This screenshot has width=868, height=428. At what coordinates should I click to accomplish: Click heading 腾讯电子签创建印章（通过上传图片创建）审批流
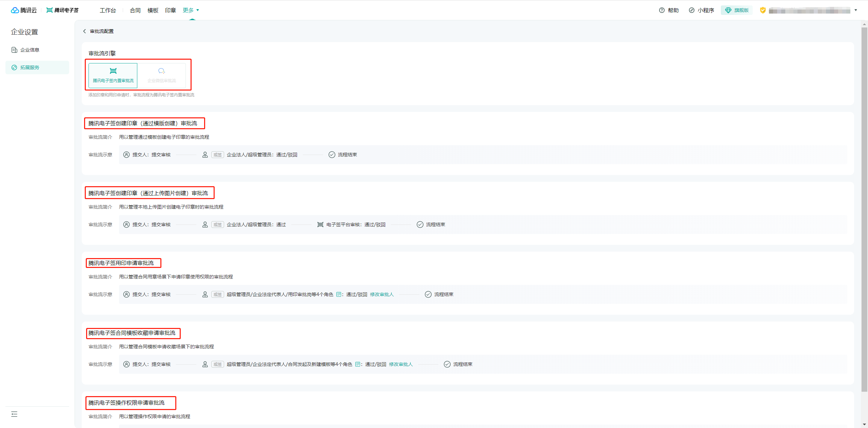148,193
